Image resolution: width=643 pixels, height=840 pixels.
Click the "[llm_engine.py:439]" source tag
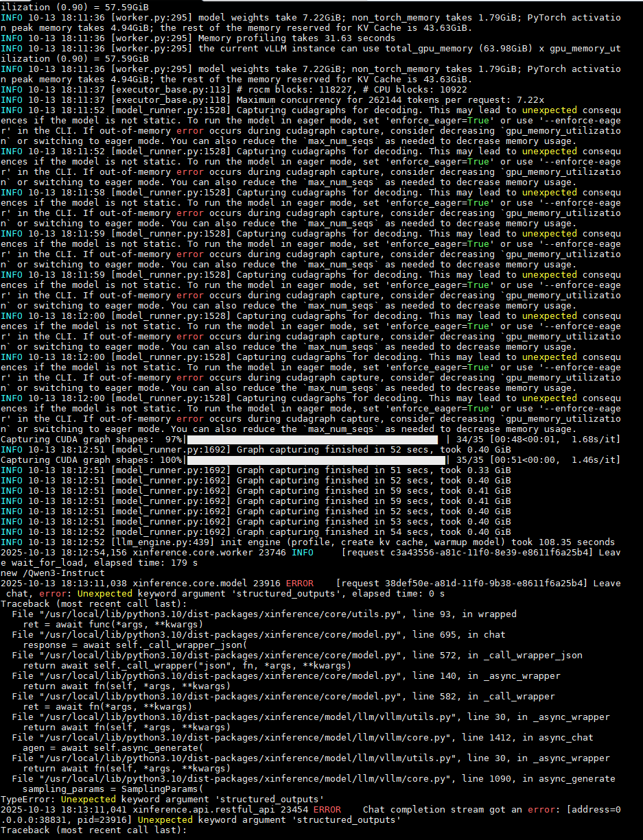[x=162, y=542]
